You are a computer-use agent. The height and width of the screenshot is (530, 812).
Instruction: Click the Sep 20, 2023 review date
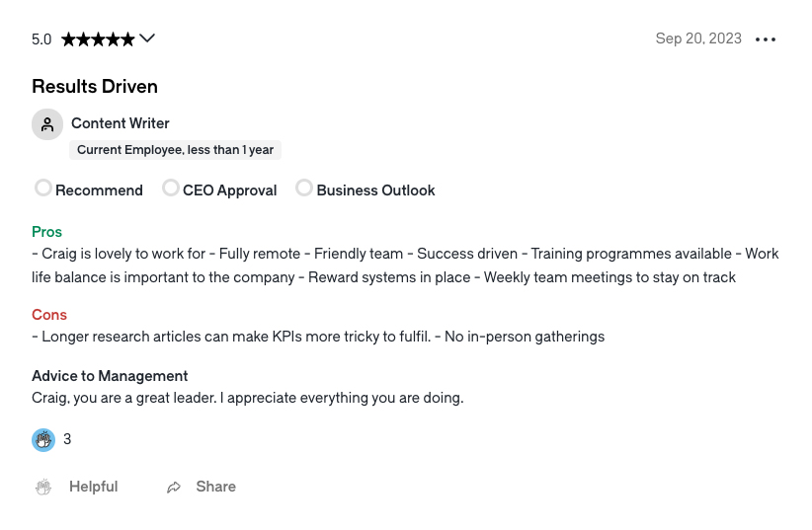(698, 38)
